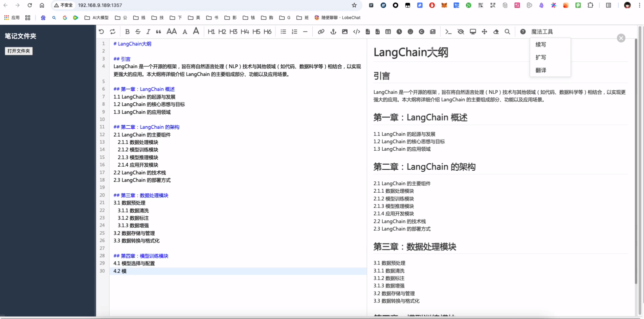Viewport: 644px width, 319px height.
Task: Insert an unordered bullet list
Action: tap(283, 31)
